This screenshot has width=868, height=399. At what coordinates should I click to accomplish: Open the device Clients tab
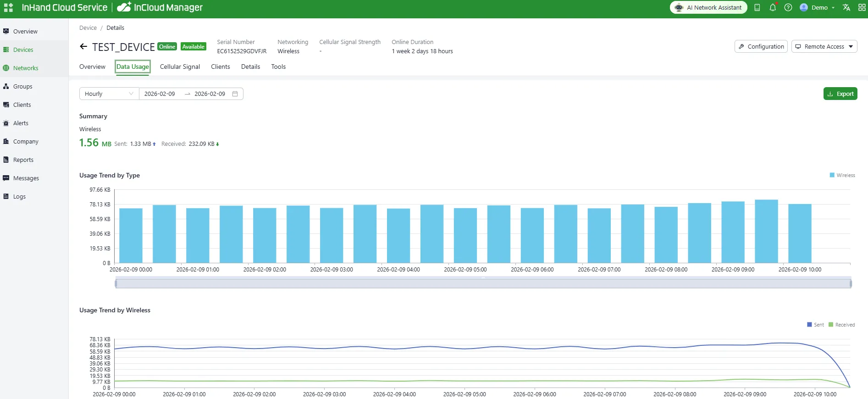tap(221, 66)
